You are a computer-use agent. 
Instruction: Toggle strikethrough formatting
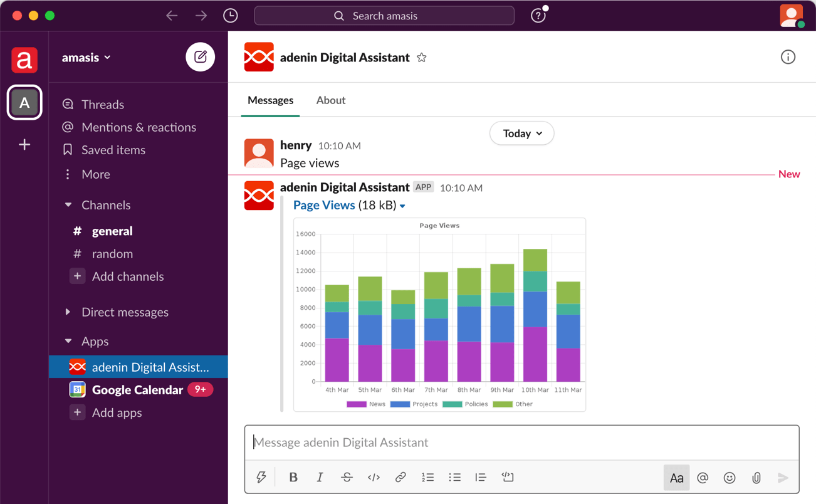point(347,478)
